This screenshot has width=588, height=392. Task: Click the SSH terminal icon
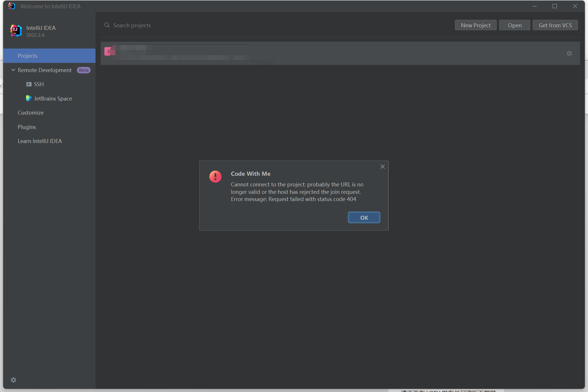[29, 84]
